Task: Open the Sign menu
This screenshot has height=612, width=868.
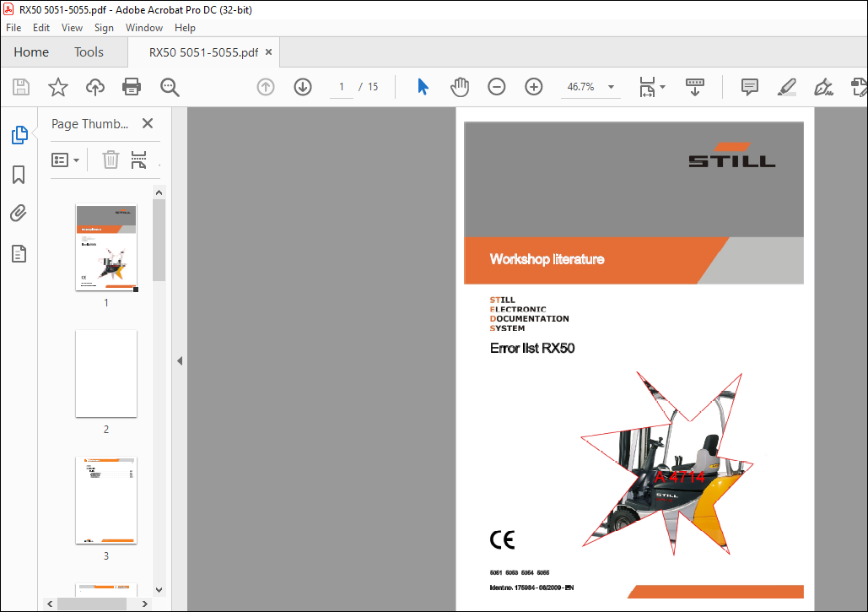Action: coord(104,28)
